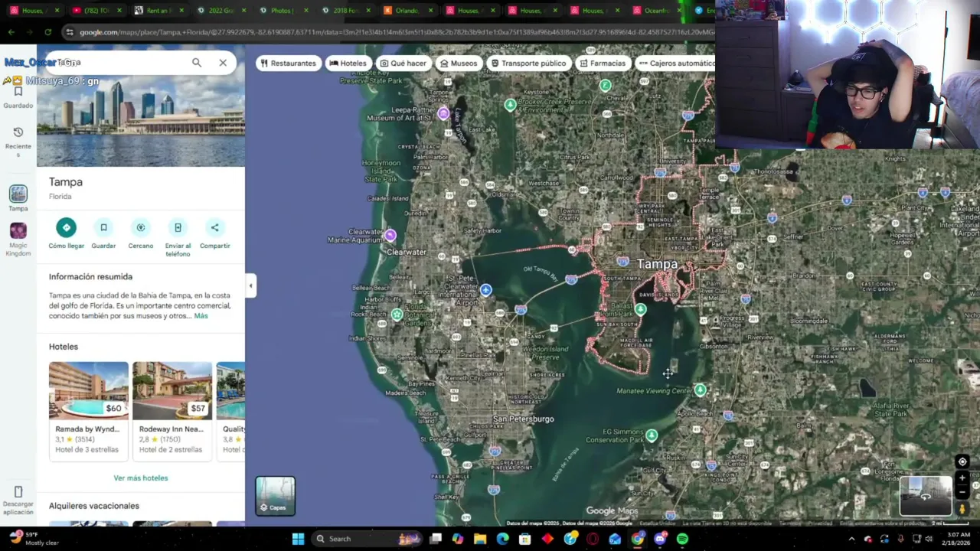
Task: Open Discord from the taskbar
Action: [660, 539]
